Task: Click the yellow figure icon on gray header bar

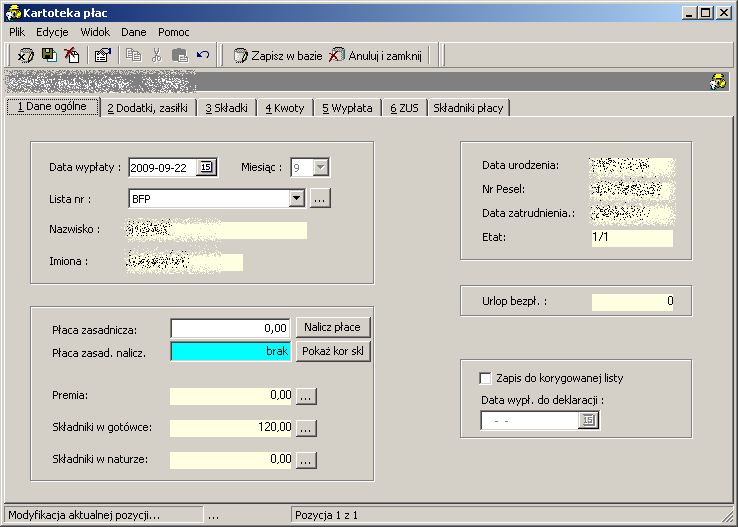Action: click(x=718, y=81)
